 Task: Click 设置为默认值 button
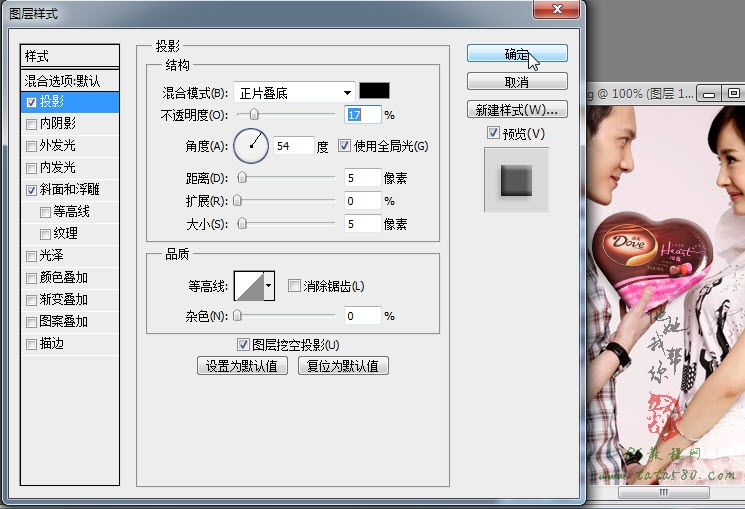click(242, 365)
